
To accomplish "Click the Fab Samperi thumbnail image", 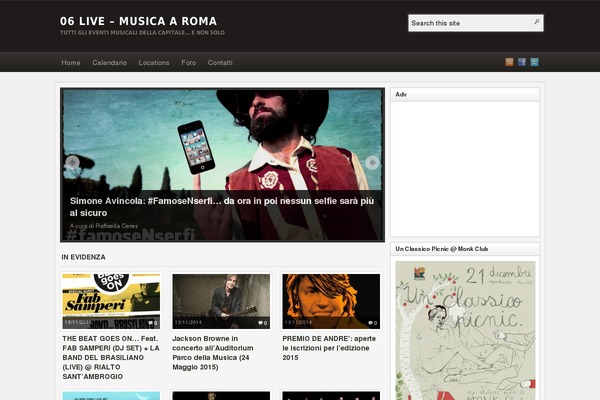I will pyautogui.click(x=111, y=301).
